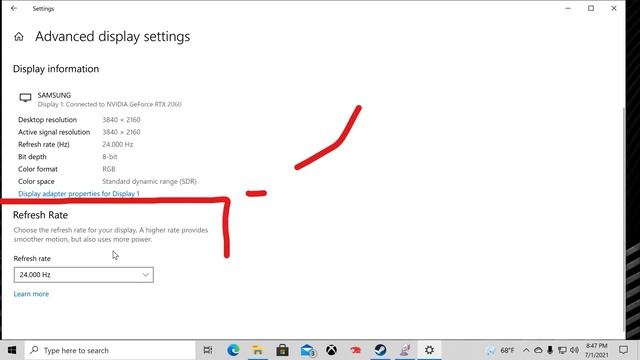Open Settings home via house icon
Screen dimensions: 640x360
point(19,37)
